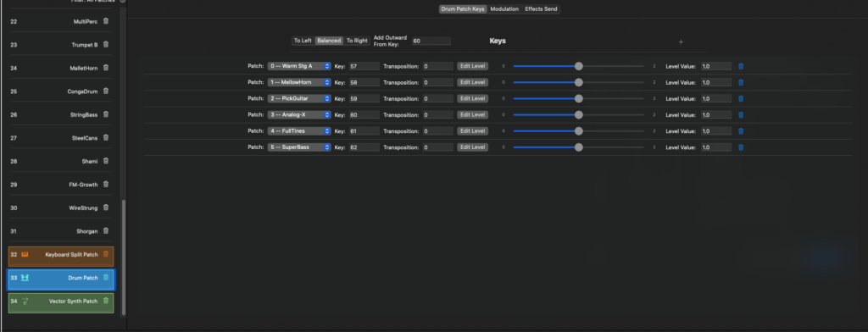
Task: Select patch 34 Vector Synth Patch
Action: point(61,303)
